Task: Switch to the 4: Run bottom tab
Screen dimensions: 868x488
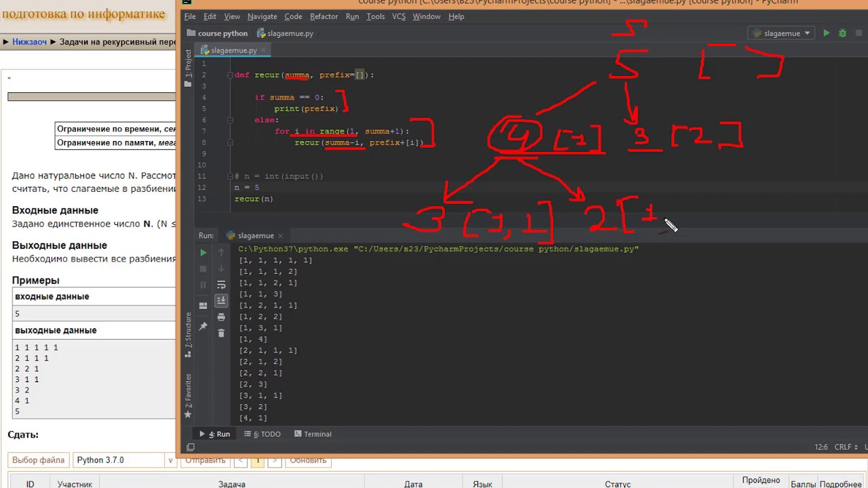Action: (x=214, y=434)
